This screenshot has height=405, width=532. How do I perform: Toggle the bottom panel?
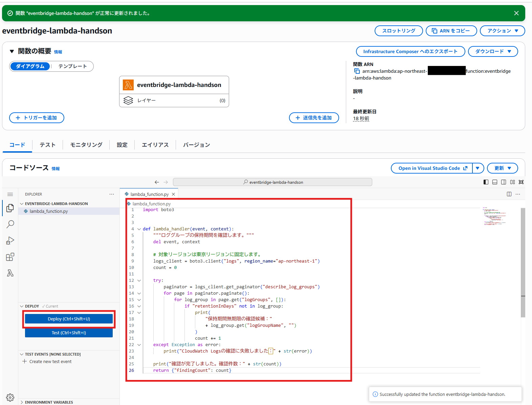495,182
